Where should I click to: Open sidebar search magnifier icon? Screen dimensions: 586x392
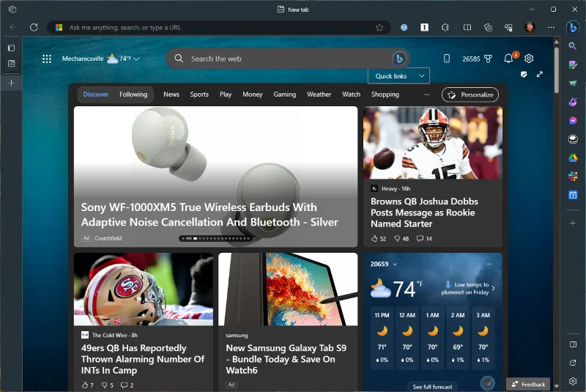click(573, 46)
